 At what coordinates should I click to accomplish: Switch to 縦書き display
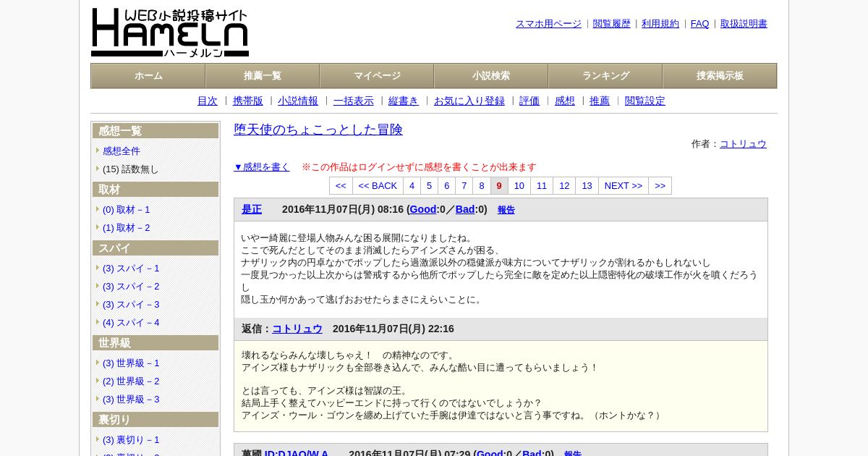[x=404, y=101]
